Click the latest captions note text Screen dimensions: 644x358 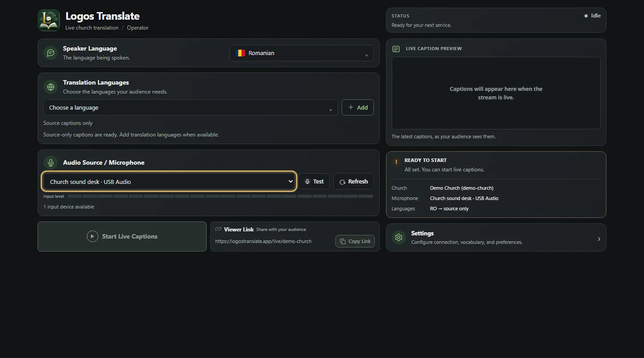[x=444, y=136]
